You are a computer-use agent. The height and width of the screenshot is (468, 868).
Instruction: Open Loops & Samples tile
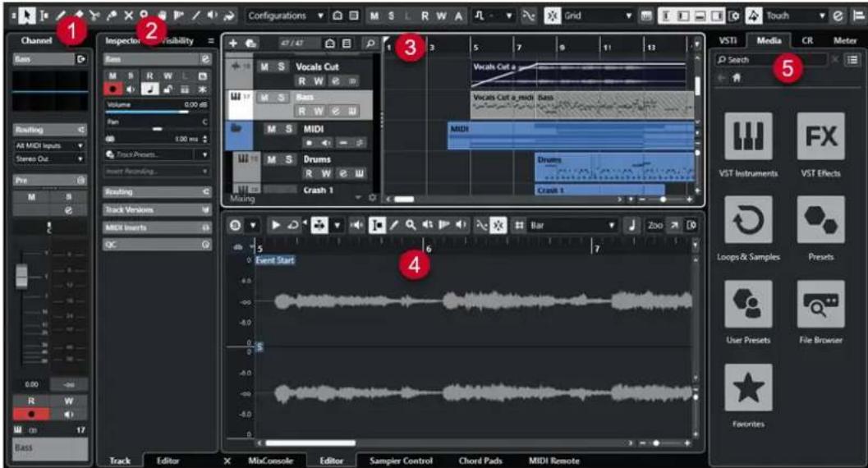coord(748,220)
